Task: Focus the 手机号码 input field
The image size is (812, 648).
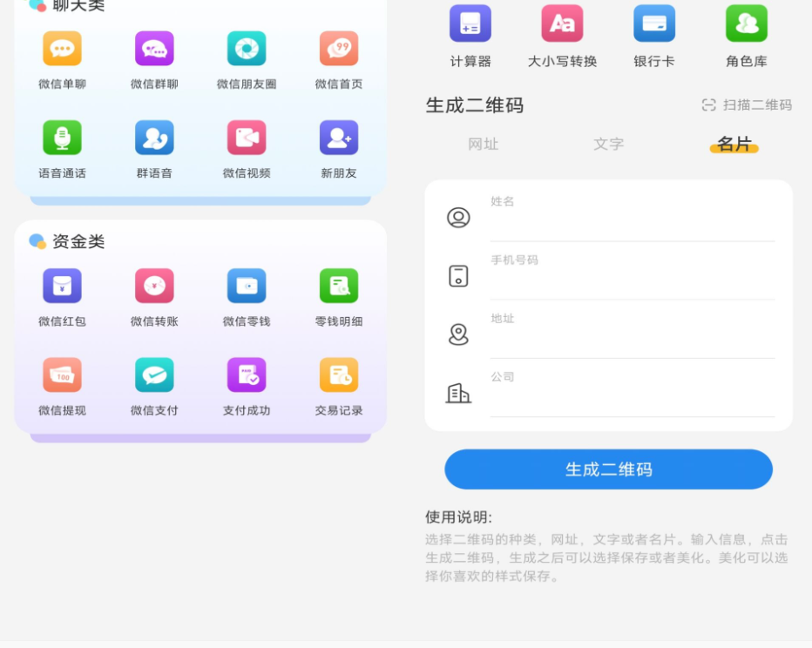Action: pyautogui.click(x=633, y=277)
